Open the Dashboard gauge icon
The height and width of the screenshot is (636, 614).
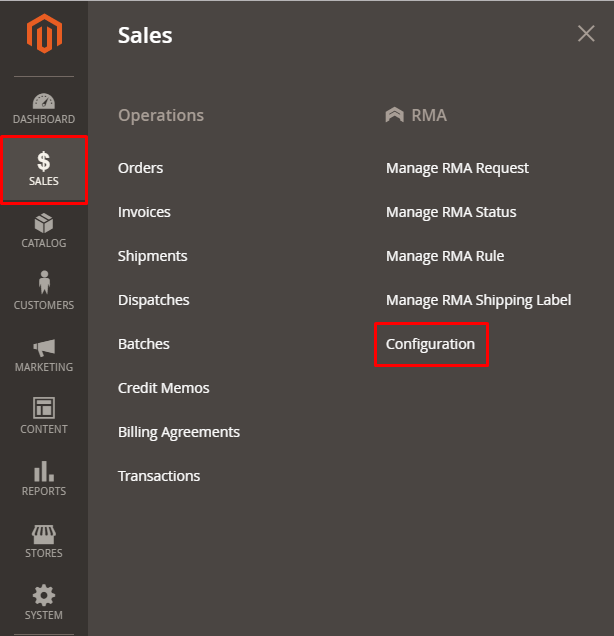coord(44,101)
